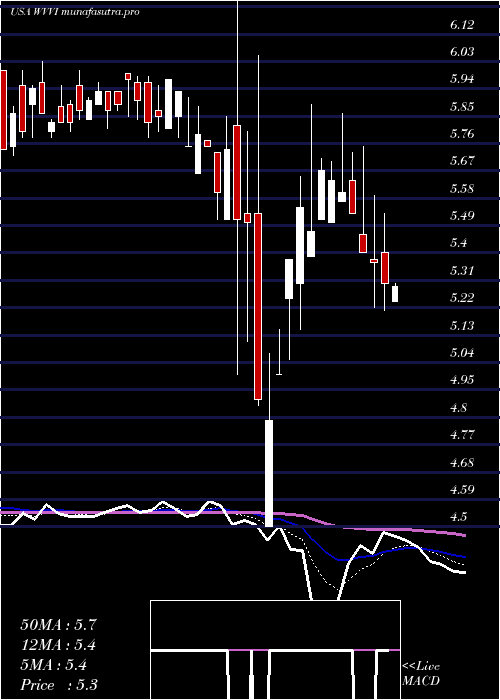
Task: Click the 5.85 price axis label
Action: 462,107
